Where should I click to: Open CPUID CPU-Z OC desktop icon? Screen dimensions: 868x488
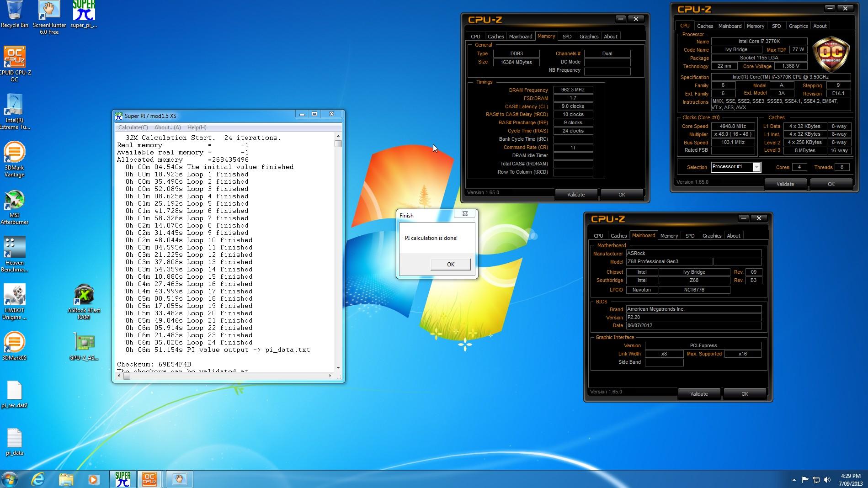15,64
